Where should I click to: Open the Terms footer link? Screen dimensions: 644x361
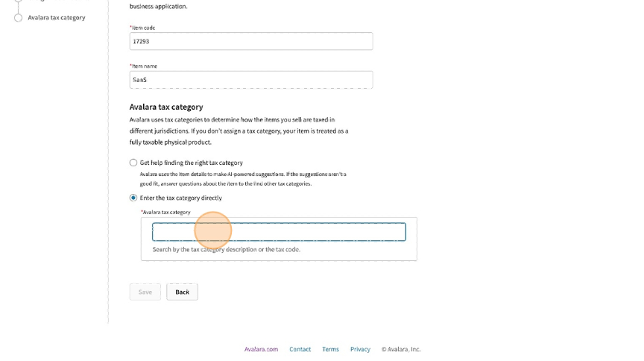coord(330,349)
